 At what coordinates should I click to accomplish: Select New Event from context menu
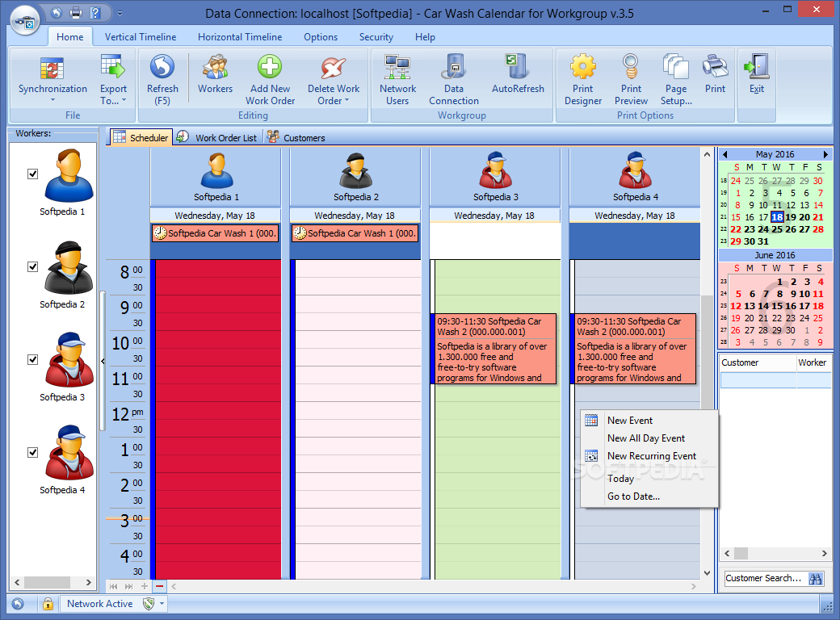click(x=649, y=421)
